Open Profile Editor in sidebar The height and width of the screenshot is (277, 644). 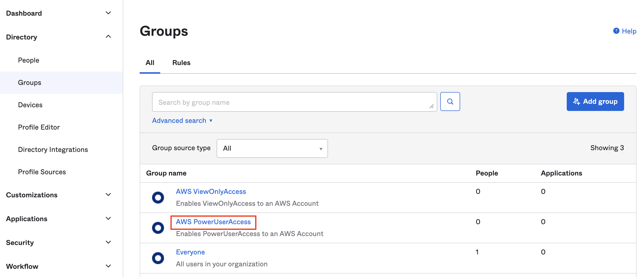[39, 127]
